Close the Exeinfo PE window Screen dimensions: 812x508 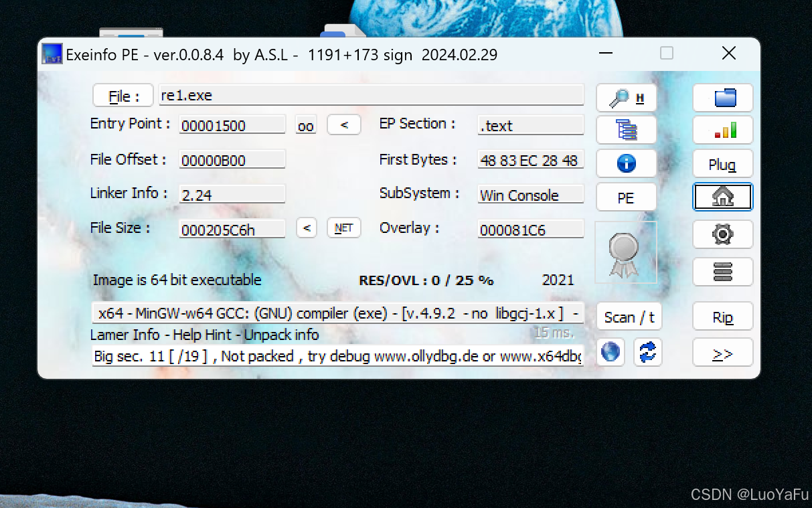click(729, 54)
